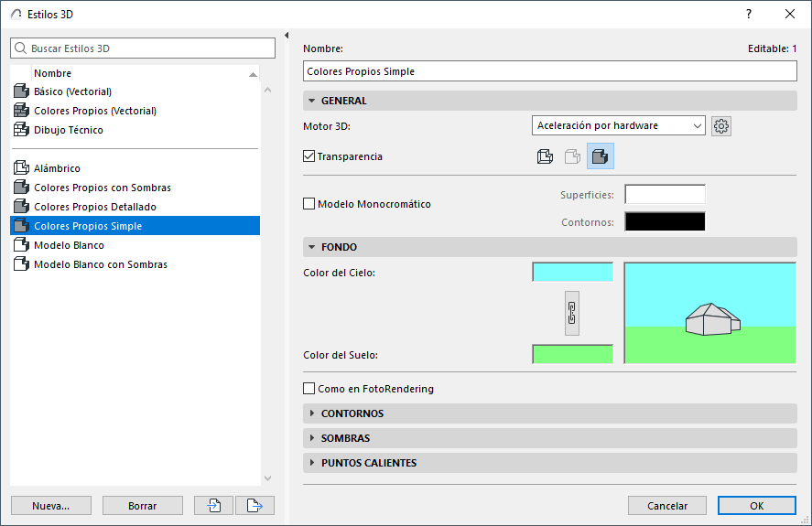Image resolution: width=812 pixels, height=526 pixels.
Task: Click the Borrar button
Action: [x=143, y=505]
